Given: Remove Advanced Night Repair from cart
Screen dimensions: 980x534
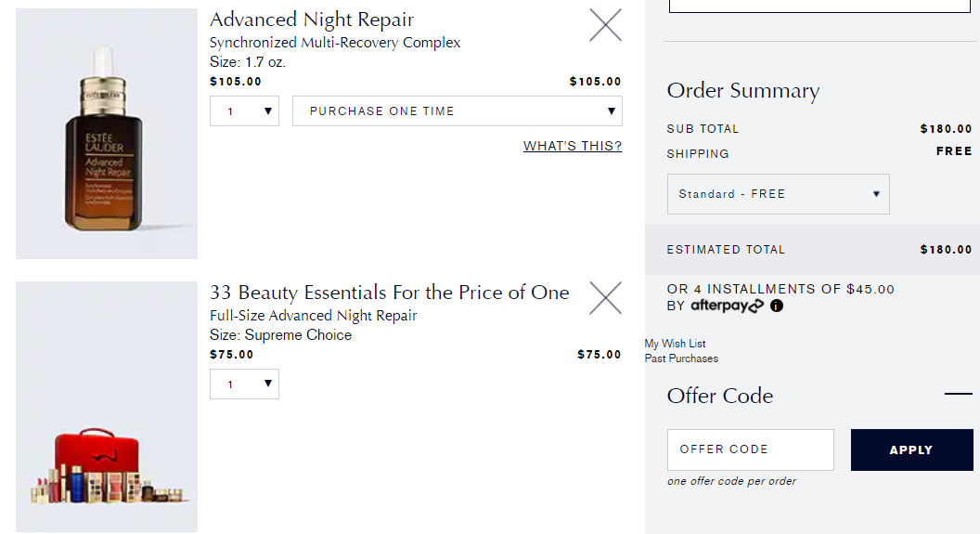Looking at the screenshot, I should 605,25.
